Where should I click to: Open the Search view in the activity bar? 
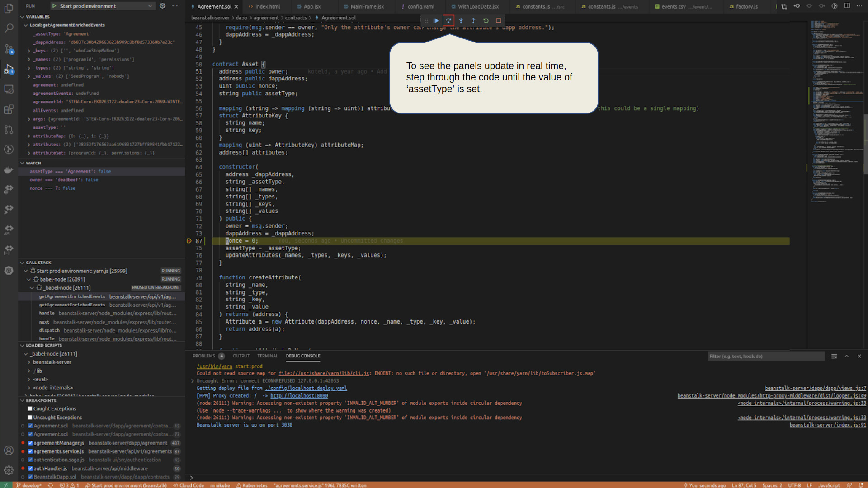pos(9,28)
